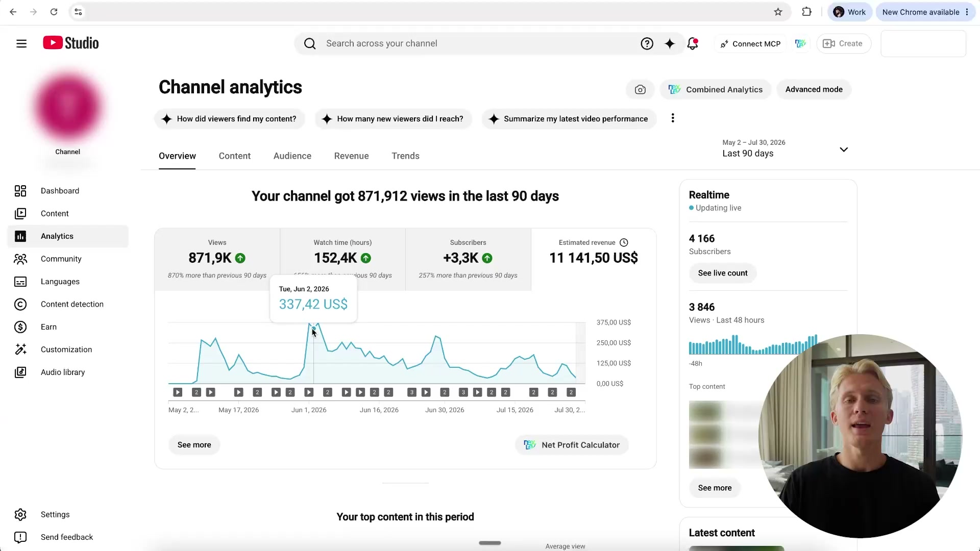This screenshot has width=980, height=551.
Task: Bookmark this page with the star icon
Action: coord(778,12)
